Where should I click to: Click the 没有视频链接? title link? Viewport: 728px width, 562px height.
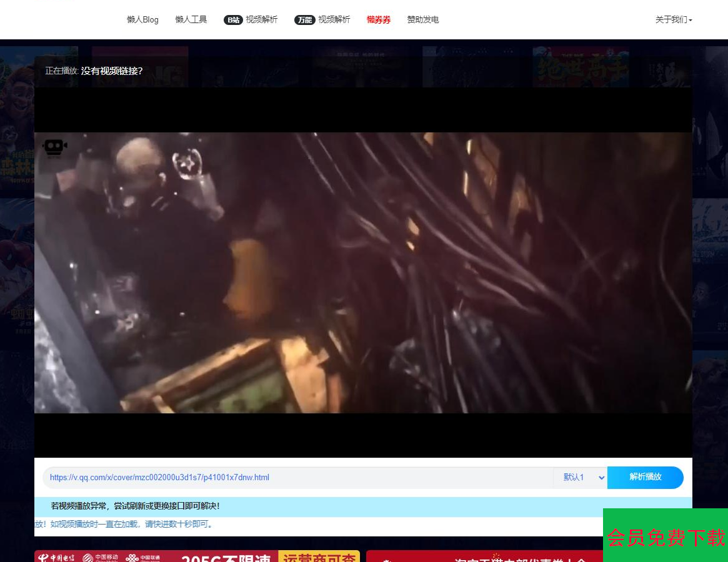coord(112,71)
